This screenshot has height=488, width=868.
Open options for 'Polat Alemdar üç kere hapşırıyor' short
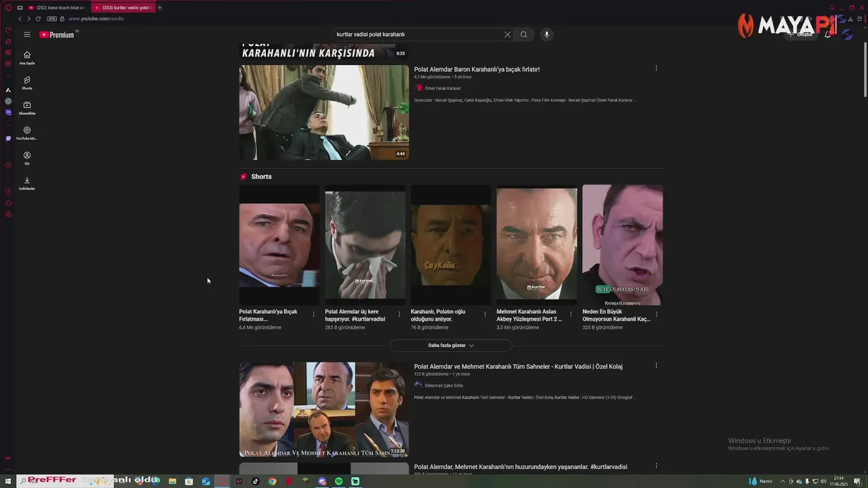[399, 314]
